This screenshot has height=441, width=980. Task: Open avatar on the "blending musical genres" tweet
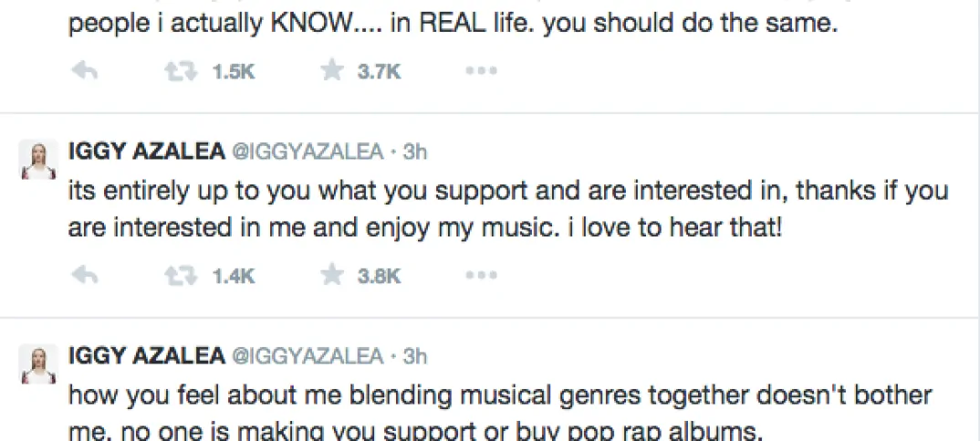36,362
